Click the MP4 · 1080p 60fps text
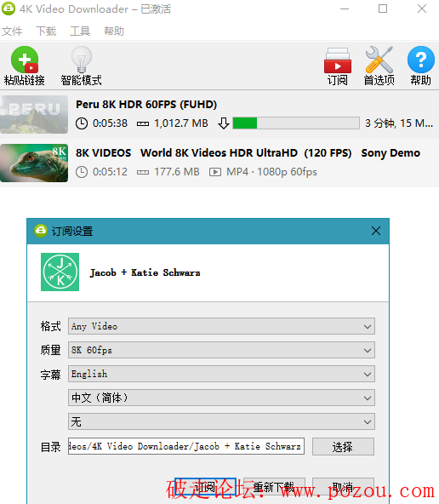The image size is (439, 504). pos(271,172)
